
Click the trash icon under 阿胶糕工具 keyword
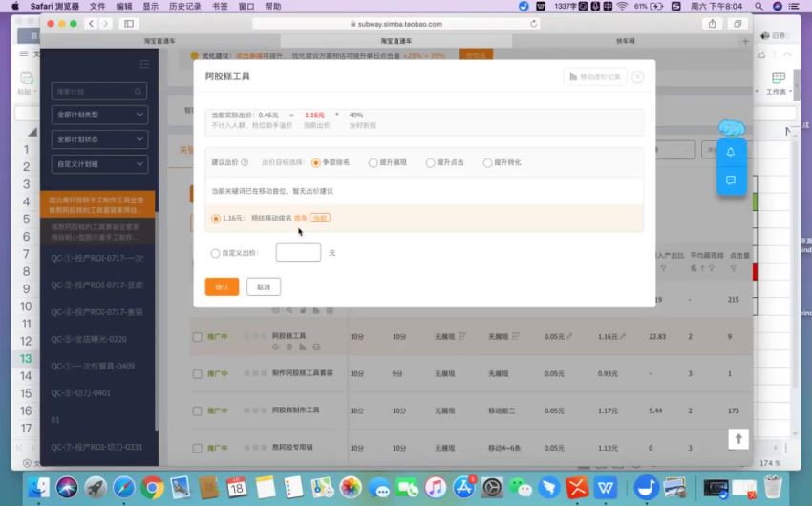click(289, 348)
